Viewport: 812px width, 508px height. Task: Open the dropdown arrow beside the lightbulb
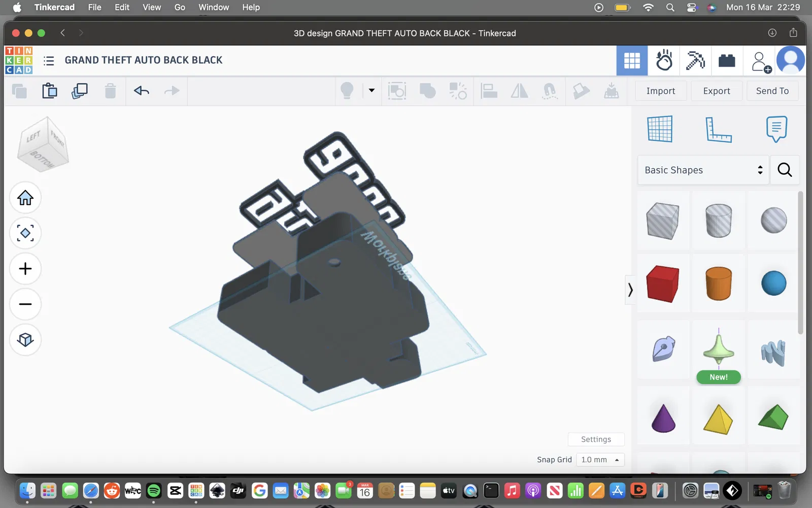pyautogui.click(x=371, y=90)
